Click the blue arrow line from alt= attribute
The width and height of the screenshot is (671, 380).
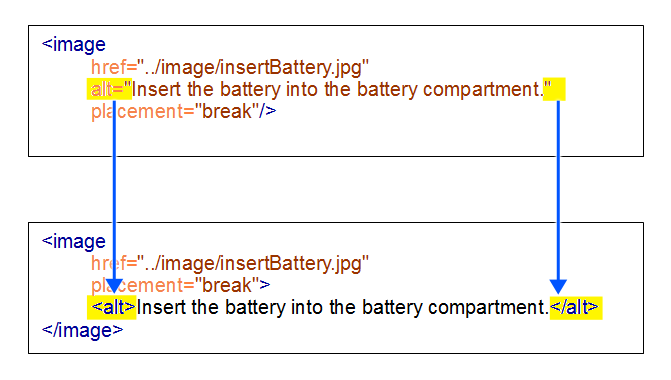click(114, 188)
